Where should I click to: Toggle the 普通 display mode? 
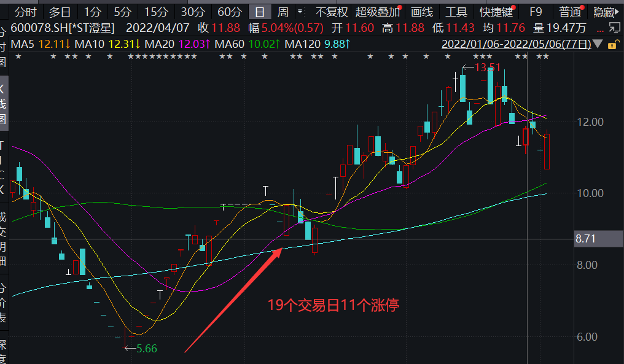click(570, 12)
